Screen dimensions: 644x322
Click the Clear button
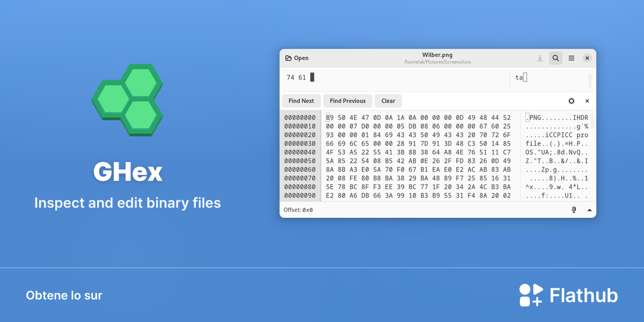tap(388, 101)
